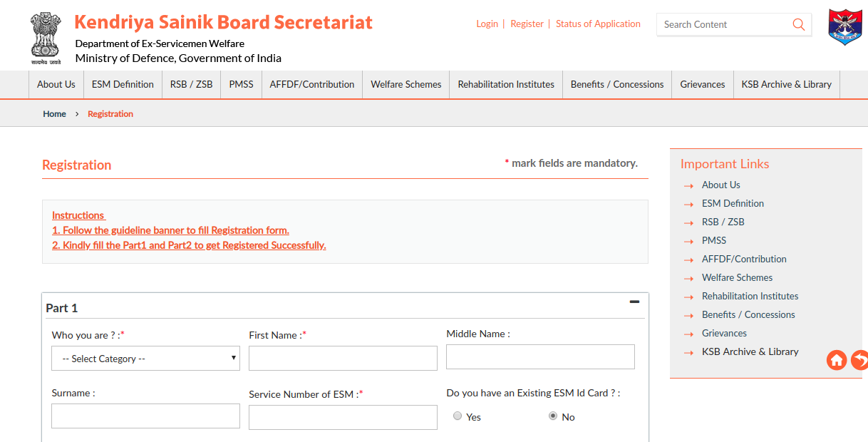Collapse the Part 1 section
Viewport: 868px width, 442px height.
point(634,302)
